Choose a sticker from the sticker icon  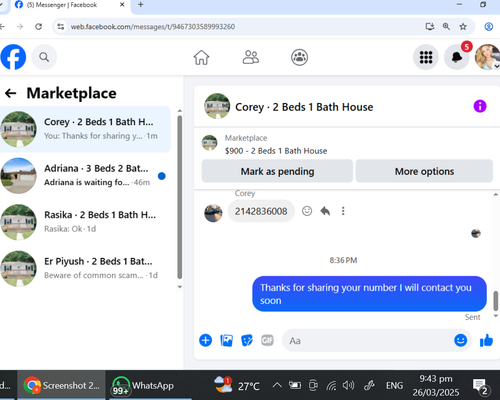pyautogui.click(x=247, y=340)
